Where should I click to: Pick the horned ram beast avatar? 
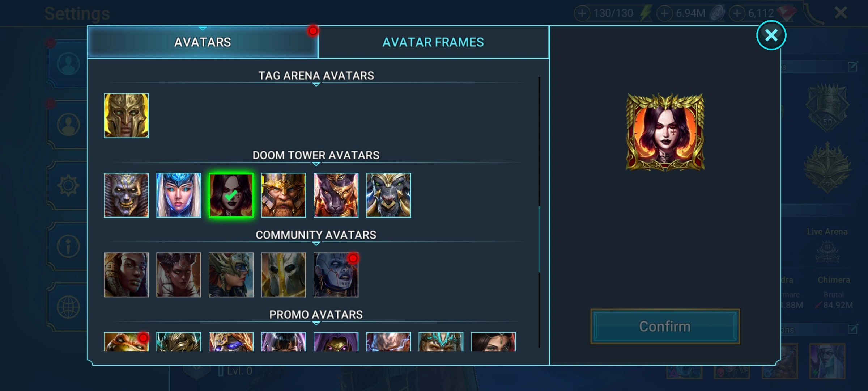click(388, 195)
